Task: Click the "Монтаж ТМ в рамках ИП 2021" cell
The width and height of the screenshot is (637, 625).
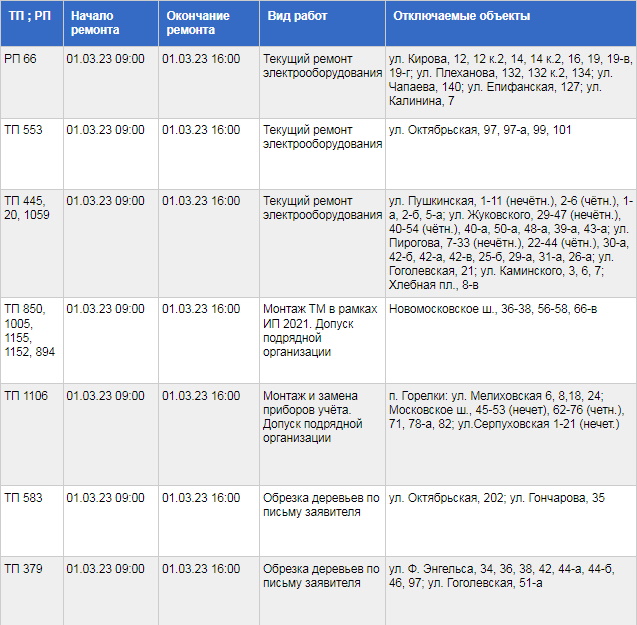Action: [x=321, y=330]
